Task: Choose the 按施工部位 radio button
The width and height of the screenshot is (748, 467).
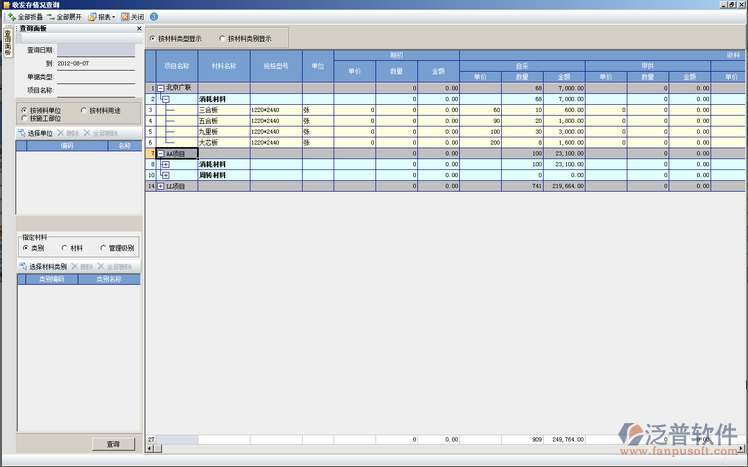Action: pos(24,118)
